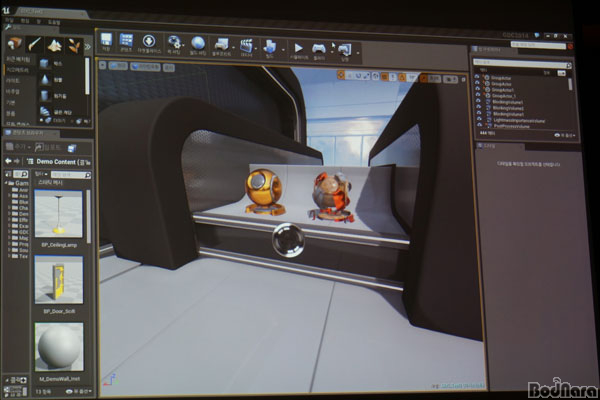Open the Launch options dropdown arrow
Image resolution: width=600 pixels, height=400 pixels.
[x=358, y=53]
